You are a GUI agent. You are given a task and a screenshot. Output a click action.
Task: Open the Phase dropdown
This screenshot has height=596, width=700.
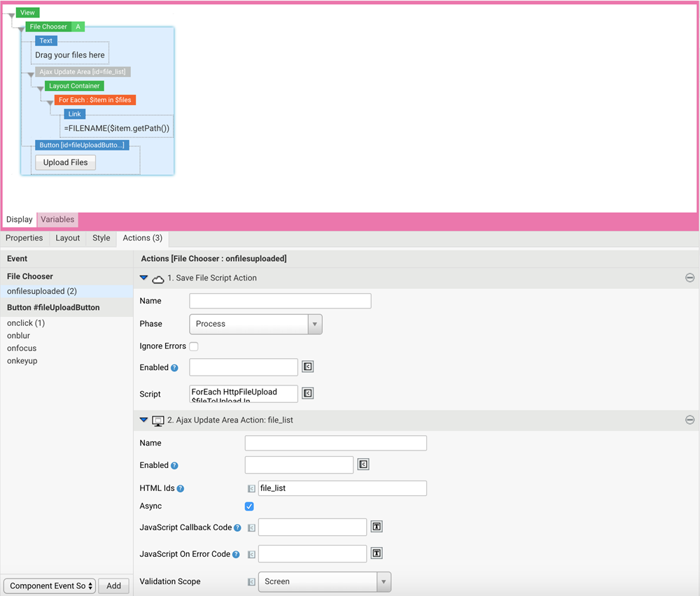coord(314,324)
